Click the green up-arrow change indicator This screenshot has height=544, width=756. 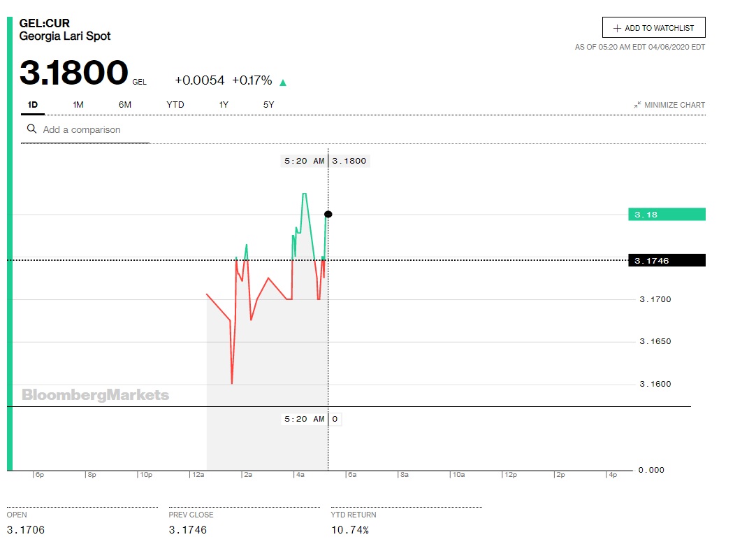(x=283, y=83)
